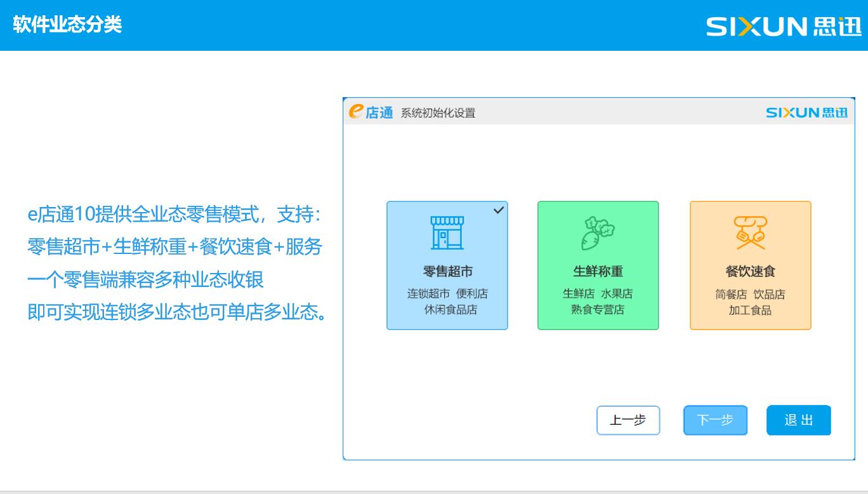868x494 pixels.
Task: Proceed with the 下一步 button
Action: (715, 420)
